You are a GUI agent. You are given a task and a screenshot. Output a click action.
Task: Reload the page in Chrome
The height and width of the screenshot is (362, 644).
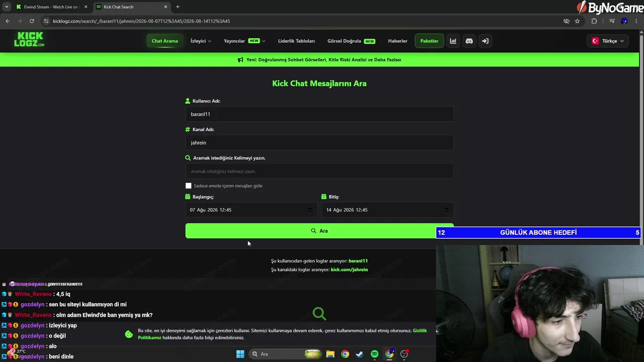click(32, 21)
